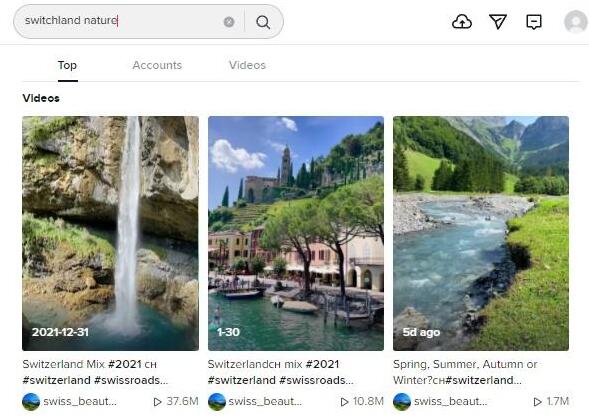Click swiss_beaut avatar under lakeside town video
Screen dimensions: 589x418
217,401
